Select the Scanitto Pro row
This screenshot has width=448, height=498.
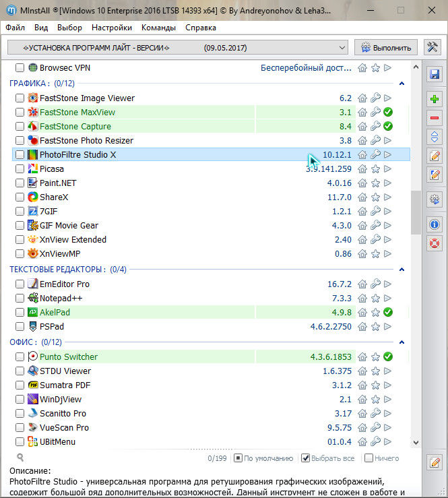(x=211, y=414)
